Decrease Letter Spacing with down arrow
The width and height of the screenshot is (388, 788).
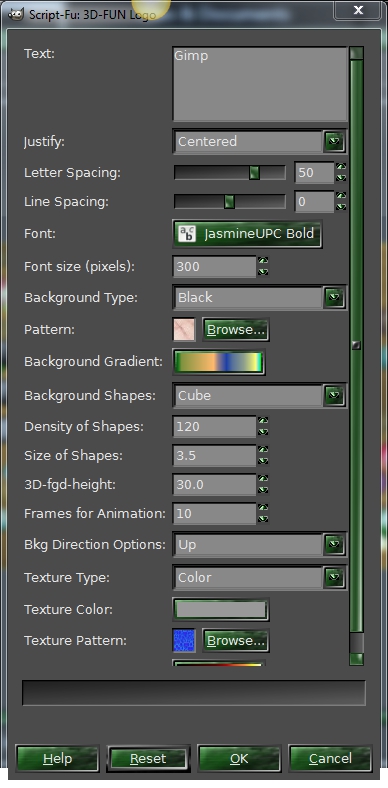click(341, 178)
